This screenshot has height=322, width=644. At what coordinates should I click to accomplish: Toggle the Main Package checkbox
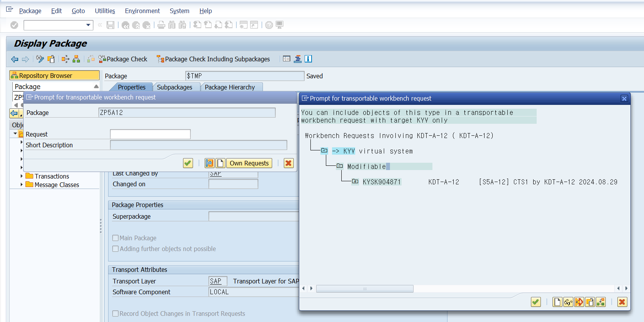[x=115, y=238]
